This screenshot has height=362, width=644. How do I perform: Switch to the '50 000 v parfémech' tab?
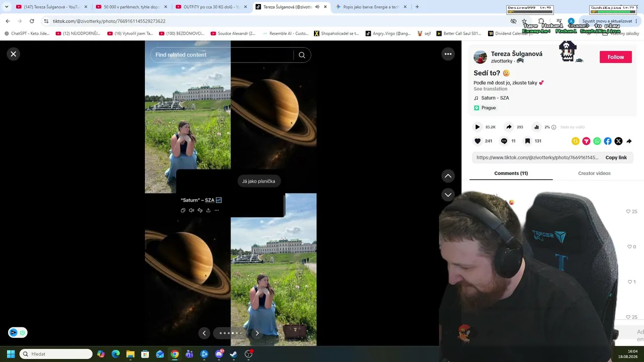[132, 7]
